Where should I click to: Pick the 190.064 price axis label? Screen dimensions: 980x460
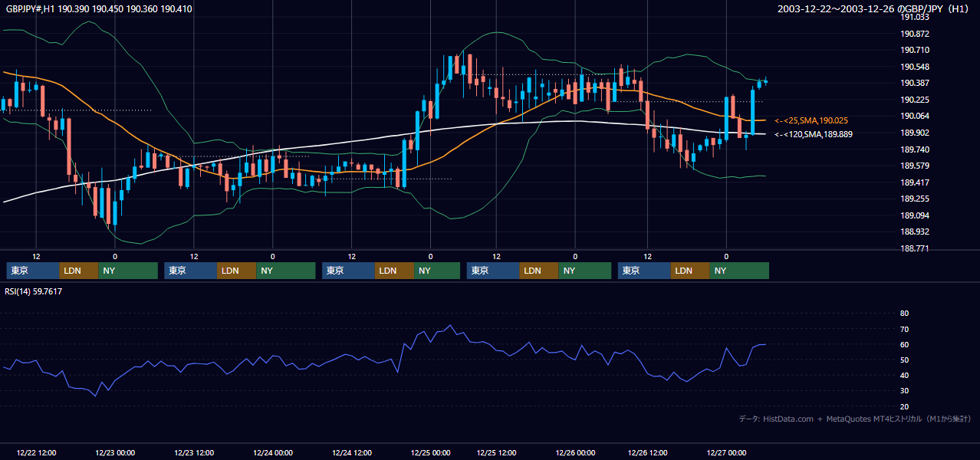click(x=915, y=116)
